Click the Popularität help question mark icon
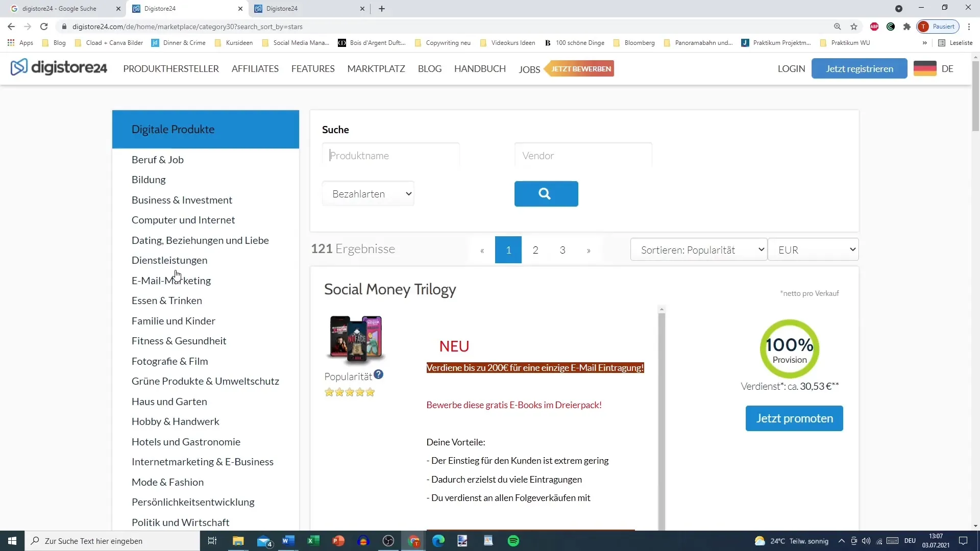980x551 pixels. pos(378,374)
